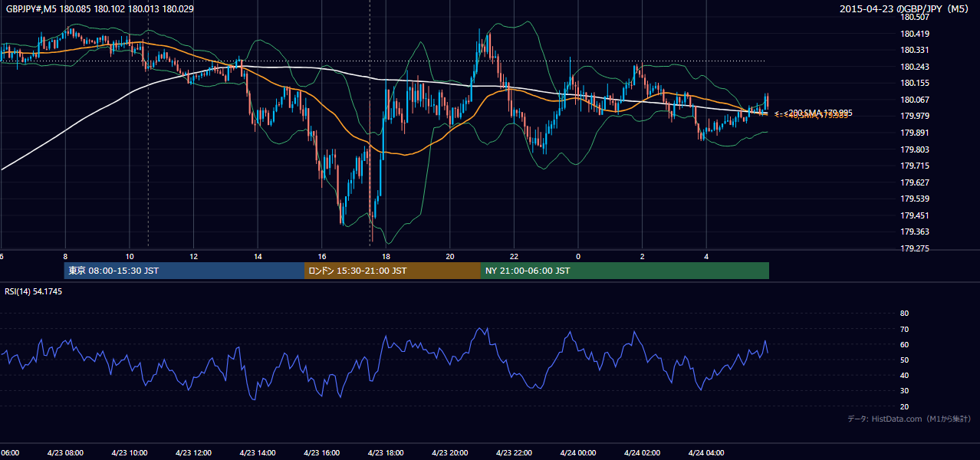Click price axis label 180.419

point(916,34)
